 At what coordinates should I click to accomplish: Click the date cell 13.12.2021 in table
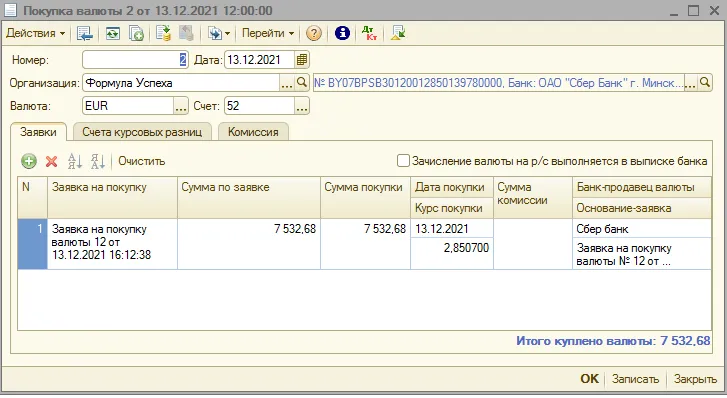click(x=452, y=229)
